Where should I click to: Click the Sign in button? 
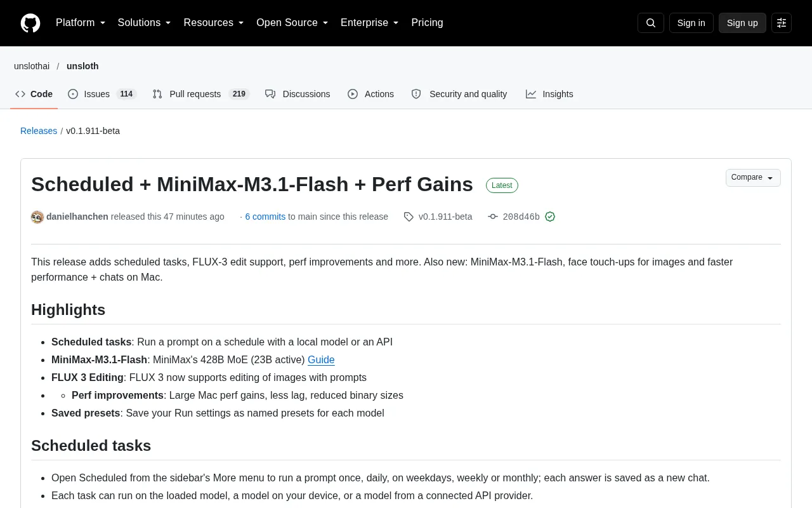691,23
